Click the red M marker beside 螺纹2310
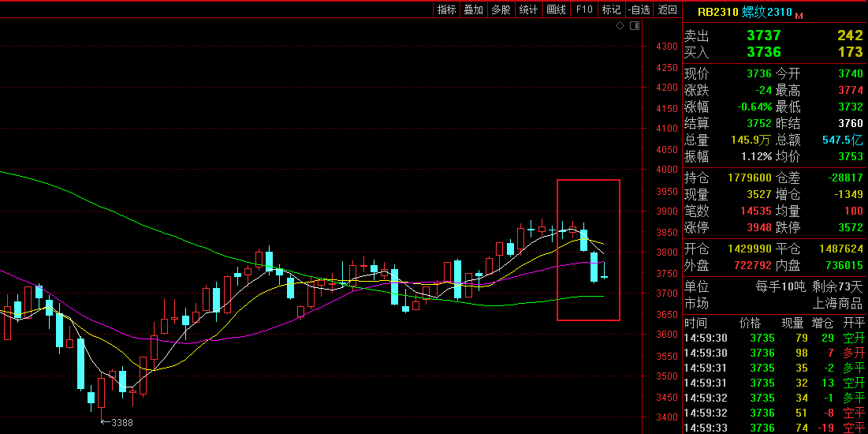Screen dimensions: 868x434 pos(799,15)
